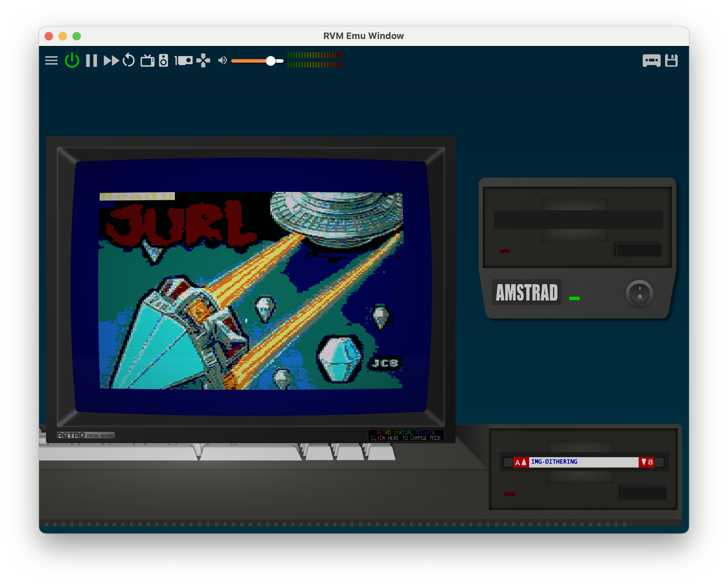Click the emulated CRT monitor screen

251,286
